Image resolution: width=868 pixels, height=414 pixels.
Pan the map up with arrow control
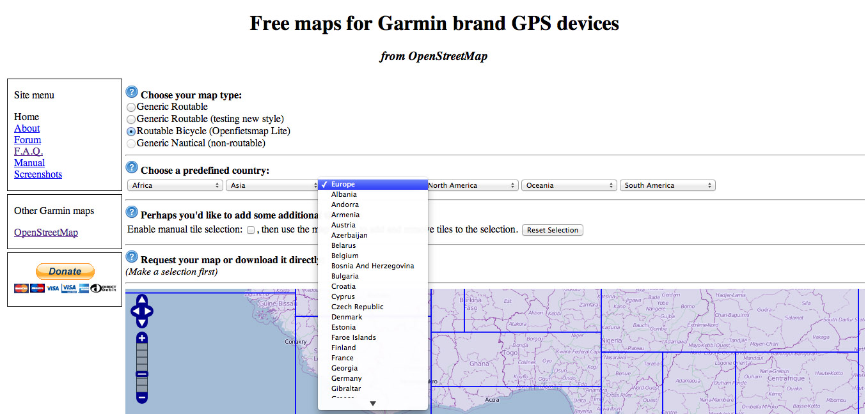pos(142,300)
